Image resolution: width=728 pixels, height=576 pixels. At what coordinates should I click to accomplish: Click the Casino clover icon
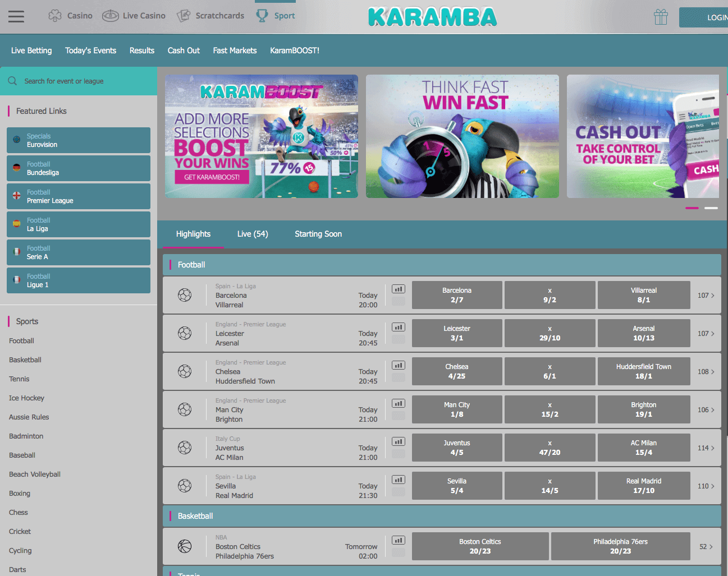(x=55, y=16)
